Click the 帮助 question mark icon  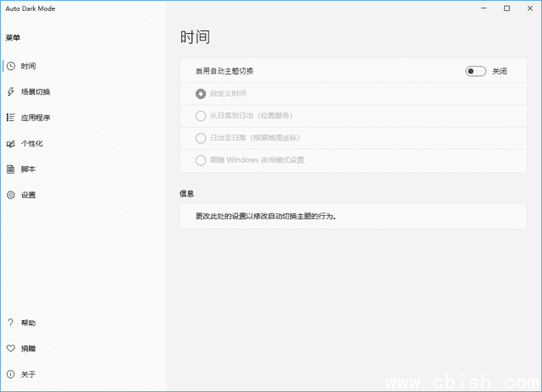10,323
